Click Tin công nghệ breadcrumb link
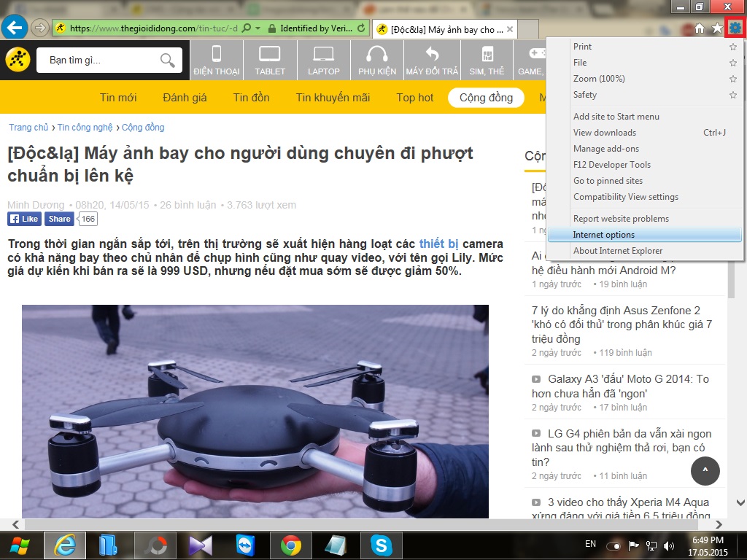747x560 pixels. [85, 127]
